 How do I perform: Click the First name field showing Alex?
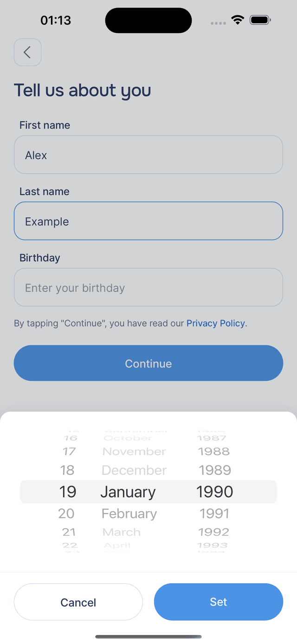tap(148, 155)
